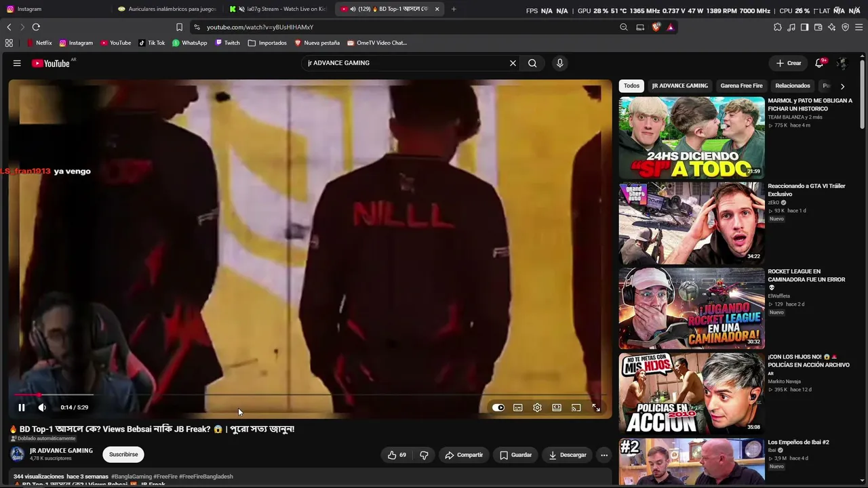Open YouTube notifications bell

click(x=819, y=63)
